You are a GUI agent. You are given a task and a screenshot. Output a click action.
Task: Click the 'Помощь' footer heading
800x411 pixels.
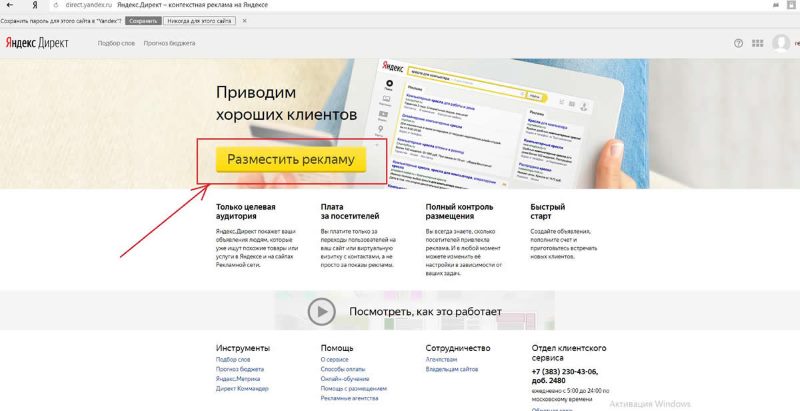[x=337, y=348]
